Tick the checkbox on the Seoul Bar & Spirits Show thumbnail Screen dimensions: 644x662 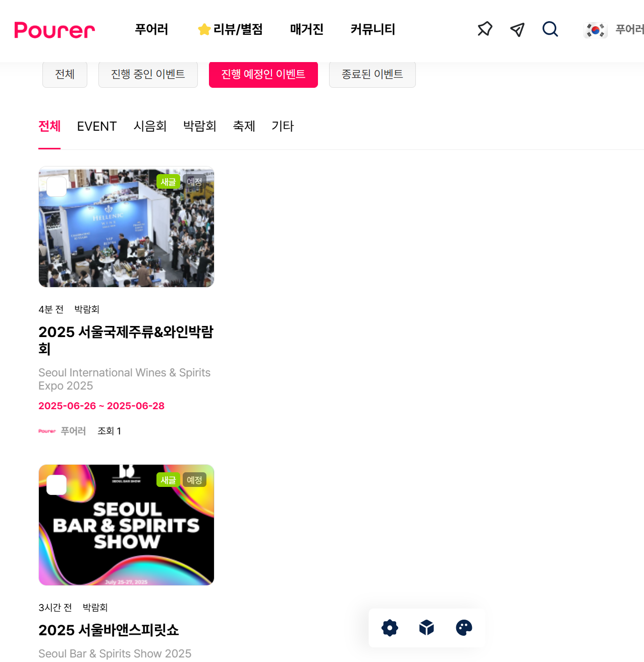coord(57,485)
